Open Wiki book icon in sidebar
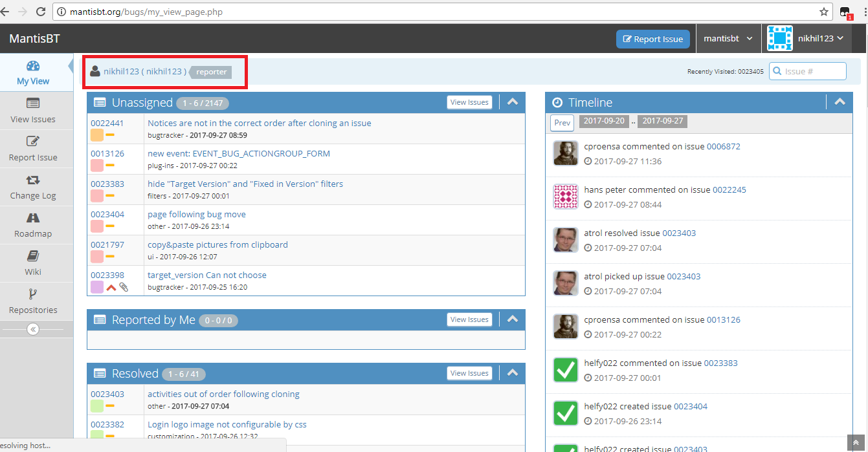 [x=33, y=256]
